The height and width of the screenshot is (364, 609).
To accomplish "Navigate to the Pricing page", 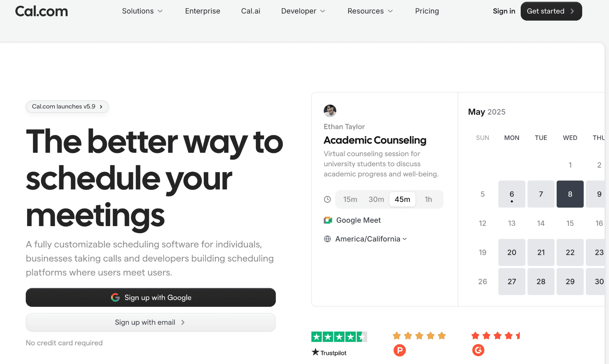I will point(427,11).
